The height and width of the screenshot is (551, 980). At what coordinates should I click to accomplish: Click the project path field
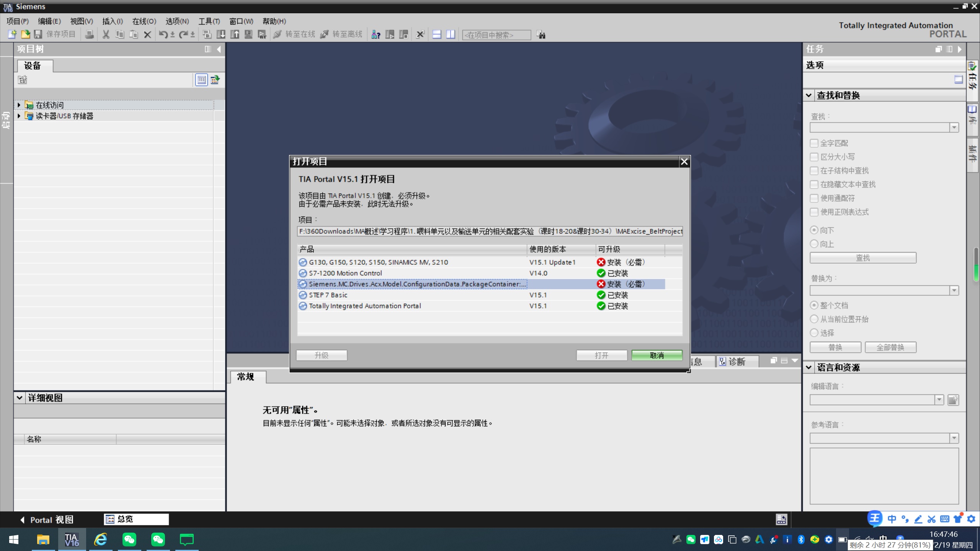tap(490, 231)
